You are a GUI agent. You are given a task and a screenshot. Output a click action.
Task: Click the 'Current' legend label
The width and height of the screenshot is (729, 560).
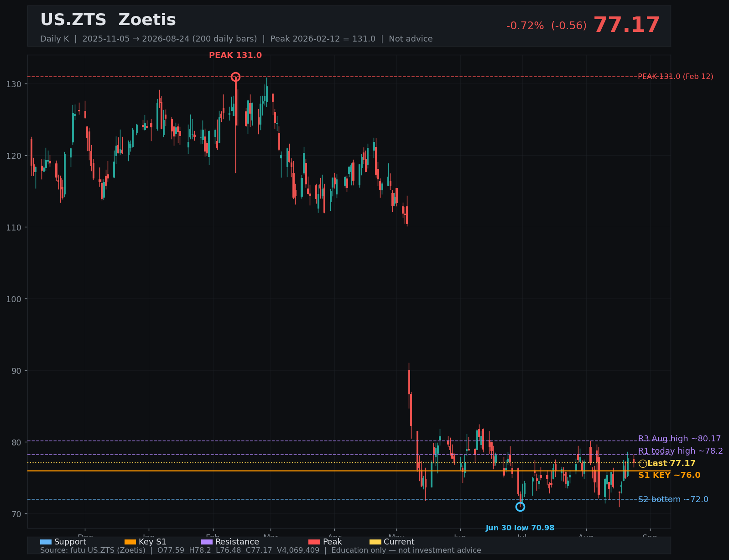click(399, 542)
